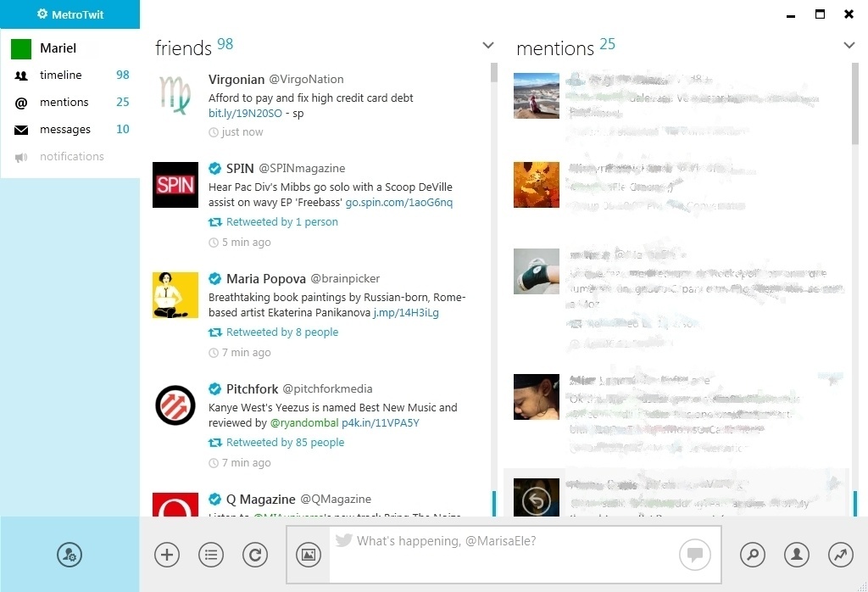This screenshot has width=868, height=592.
Task: Refresh timelines with the refresh icon
Action: point(255,555)
